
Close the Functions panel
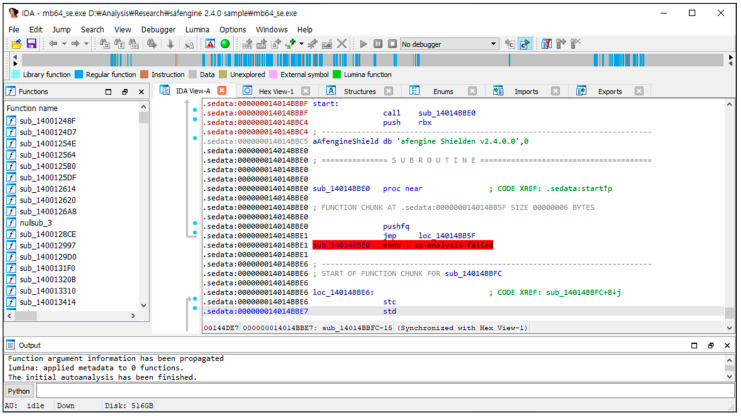click(x=141, y=92)
